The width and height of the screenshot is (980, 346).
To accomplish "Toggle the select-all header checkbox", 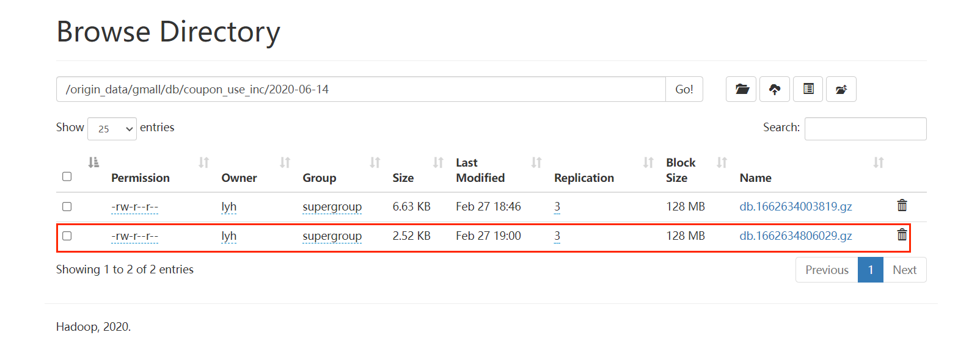I will [67, 176].
